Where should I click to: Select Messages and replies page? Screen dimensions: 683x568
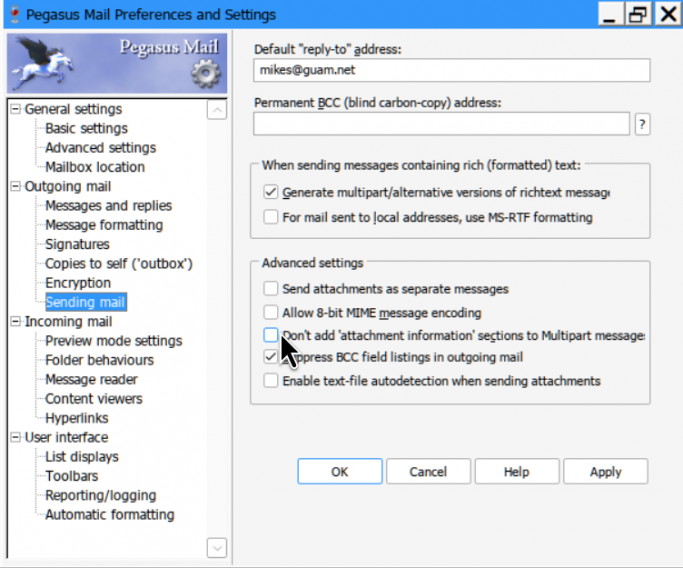point(108,206)
